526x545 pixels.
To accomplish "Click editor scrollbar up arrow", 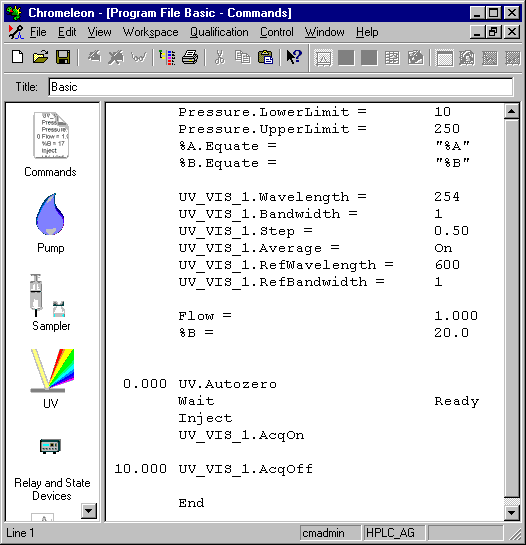I will (512, 111).
